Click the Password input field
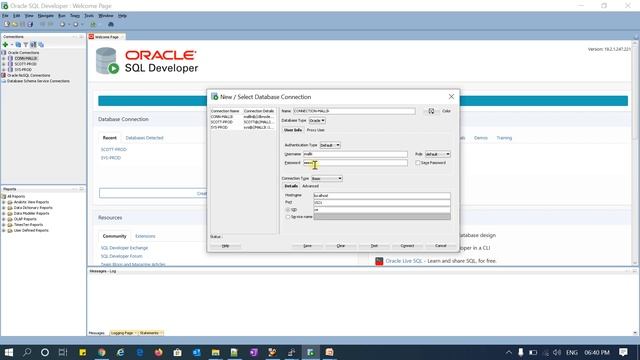This screenshot has width=640, height=360. (x=355, y=163)
